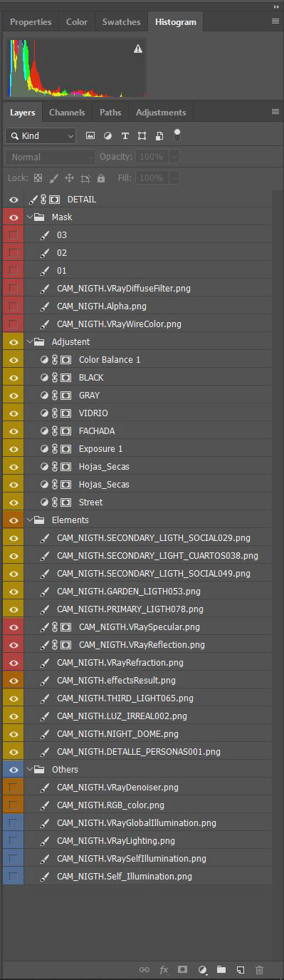This screenshot has height=980, width=284.
Task: Click the link layers icon
Action: point(144,970)
